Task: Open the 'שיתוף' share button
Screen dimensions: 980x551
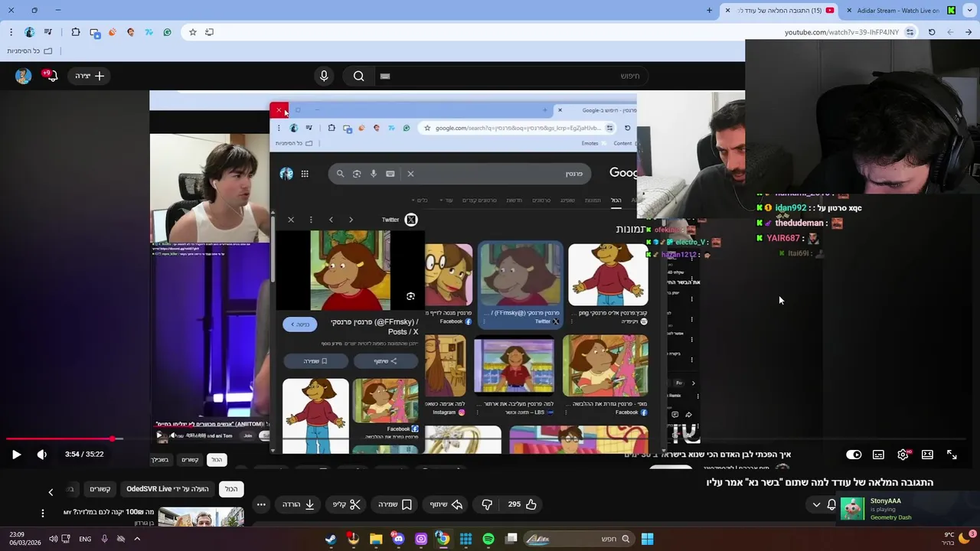Action: (446, 504)
